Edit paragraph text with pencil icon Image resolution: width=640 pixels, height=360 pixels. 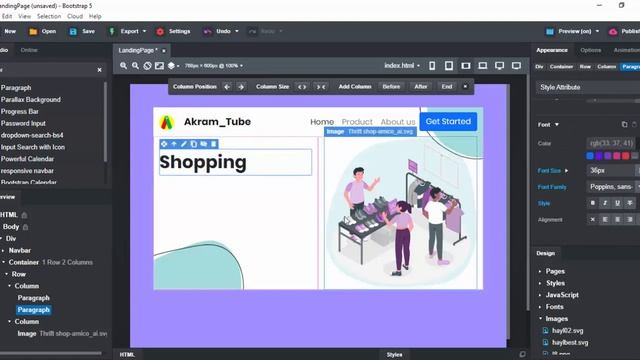tap(184, 144)
